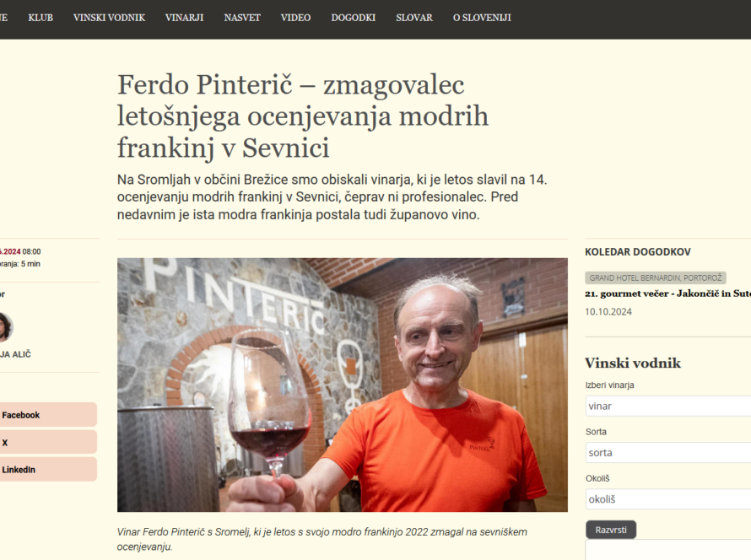
Task: Open the KLUB menu item
Action: click(41, 18)
